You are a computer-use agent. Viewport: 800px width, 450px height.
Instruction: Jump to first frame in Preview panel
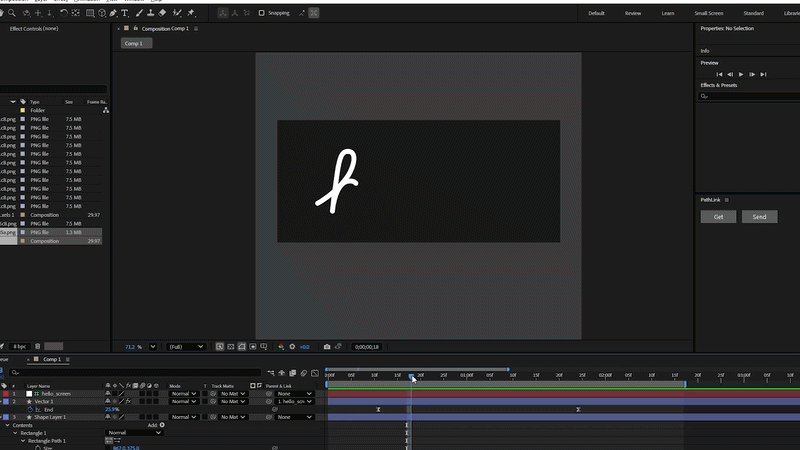719,74
